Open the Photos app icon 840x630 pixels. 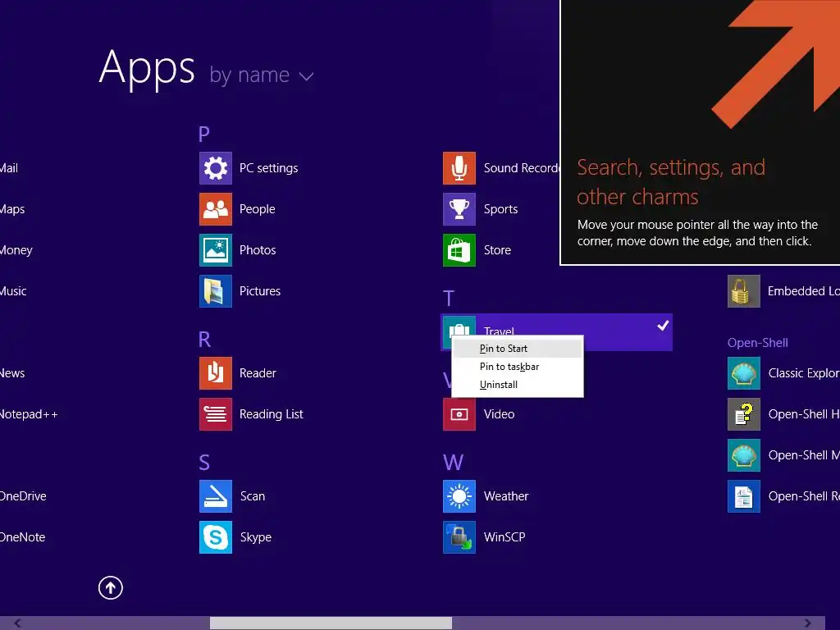pyautogui.click(x=216, y=250)
